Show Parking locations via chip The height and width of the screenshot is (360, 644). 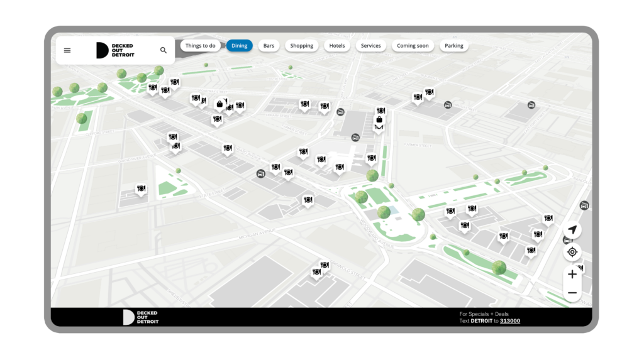tap(454, 46)
